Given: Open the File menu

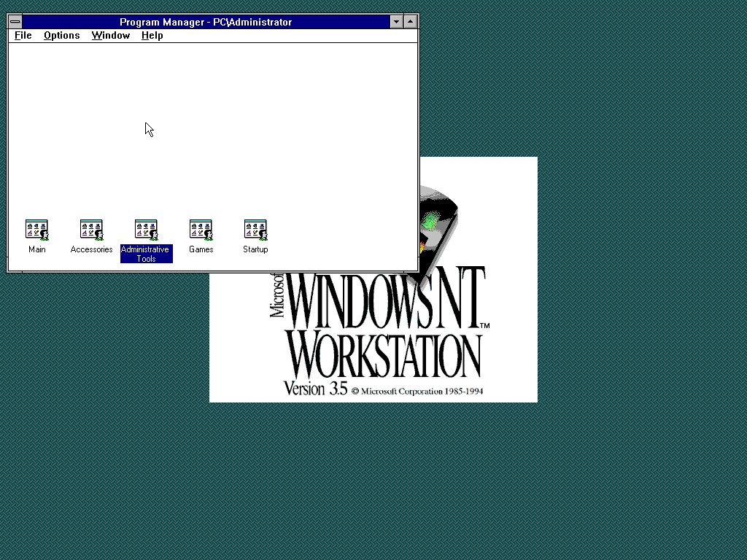Looking at the screenshot, I should [x=23, y=35].
